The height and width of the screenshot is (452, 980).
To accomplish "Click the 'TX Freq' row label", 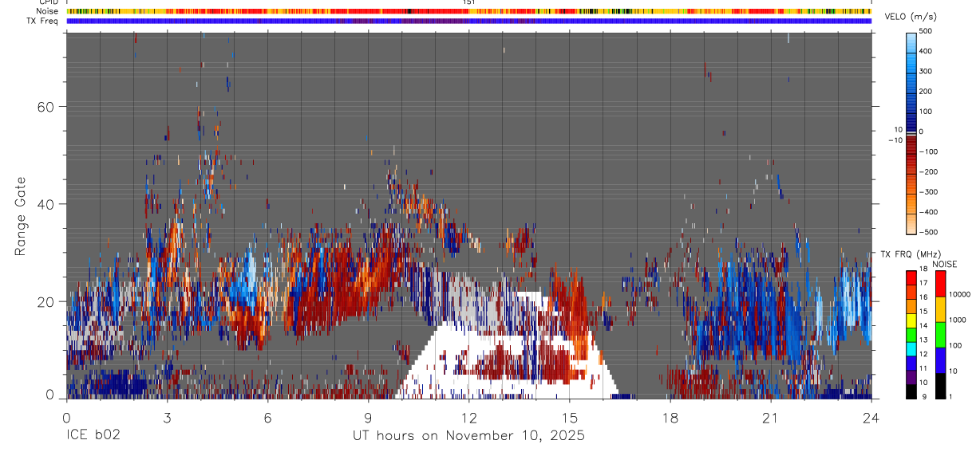I will point(42,21).
